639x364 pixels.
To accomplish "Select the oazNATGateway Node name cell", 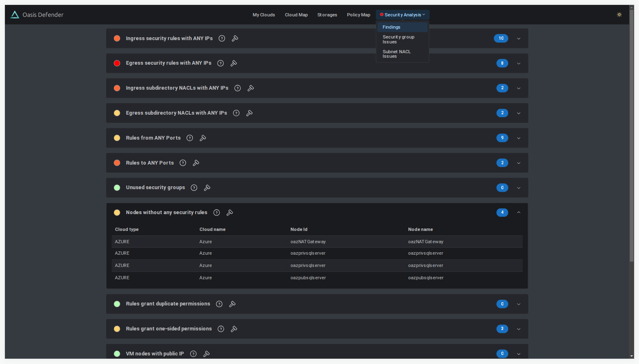I will [x=426, y=242].
